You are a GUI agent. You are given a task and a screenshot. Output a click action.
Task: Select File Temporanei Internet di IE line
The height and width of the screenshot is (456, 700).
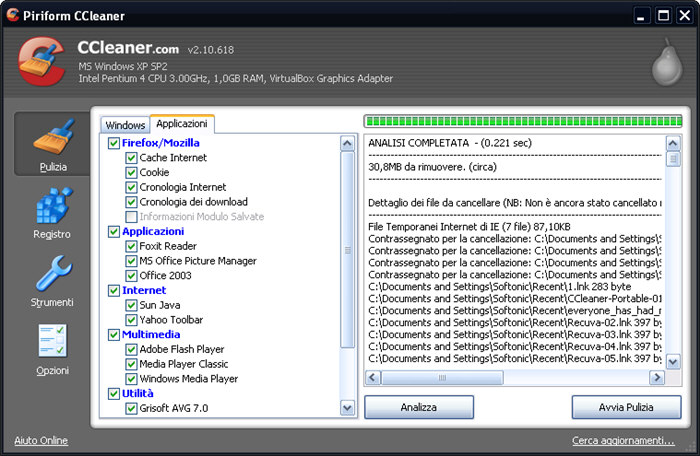(x=469, y=227)
